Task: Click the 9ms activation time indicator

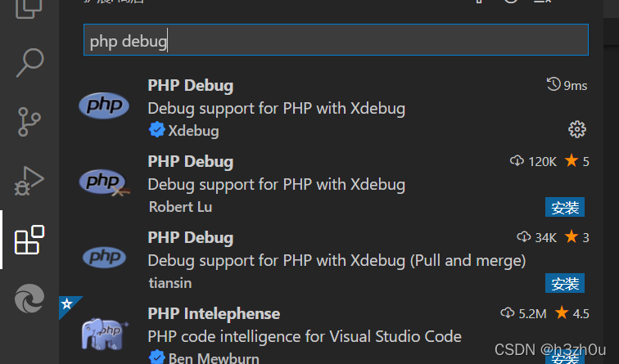Action: pos(567,85)
